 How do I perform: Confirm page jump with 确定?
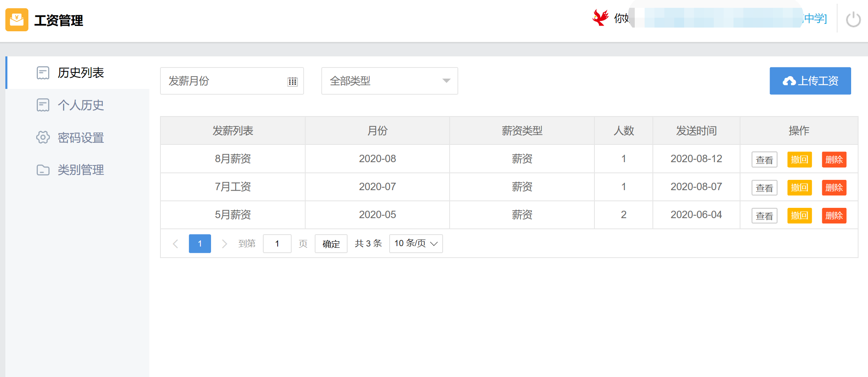(x=331, y=244)
